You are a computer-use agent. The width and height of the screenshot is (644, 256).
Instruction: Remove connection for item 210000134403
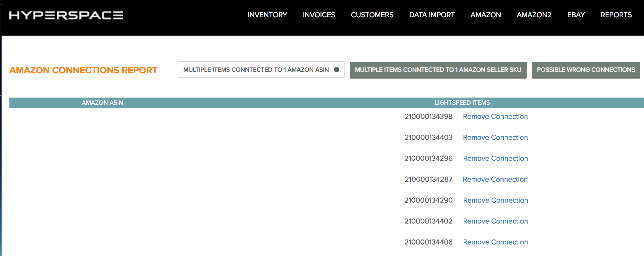point(495,137)
